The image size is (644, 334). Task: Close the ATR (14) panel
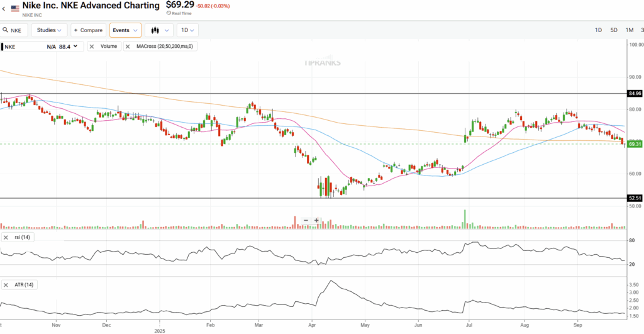point(6,285)
